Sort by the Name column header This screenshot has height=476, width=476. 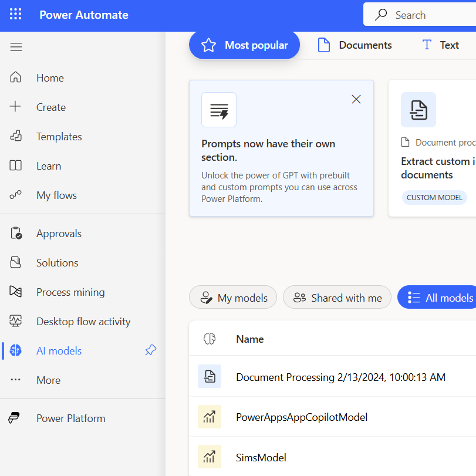[x=250, y=339]
